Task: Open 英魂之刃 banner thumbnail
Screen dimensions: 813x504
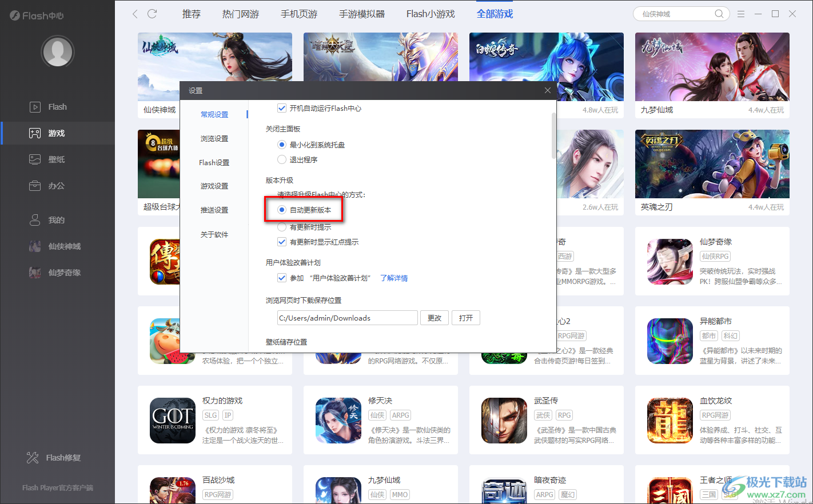Action: (712, 164)
